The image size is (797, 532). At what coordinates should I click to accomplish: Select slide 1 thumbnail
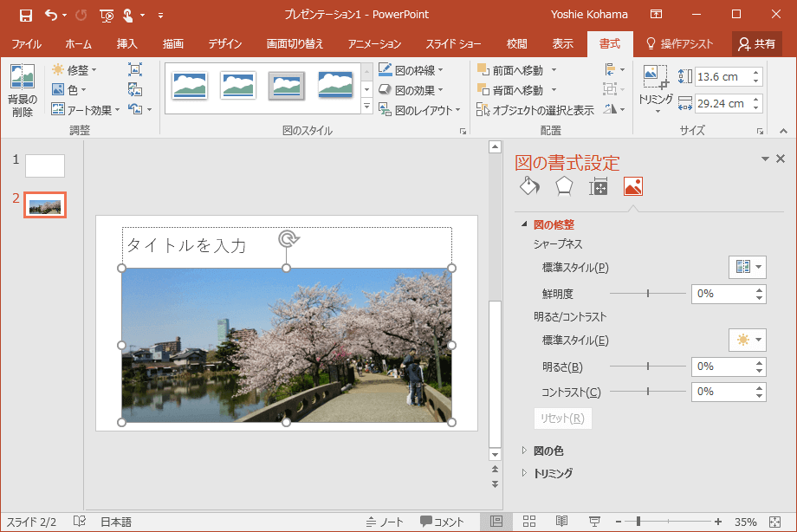click(44, 165)
